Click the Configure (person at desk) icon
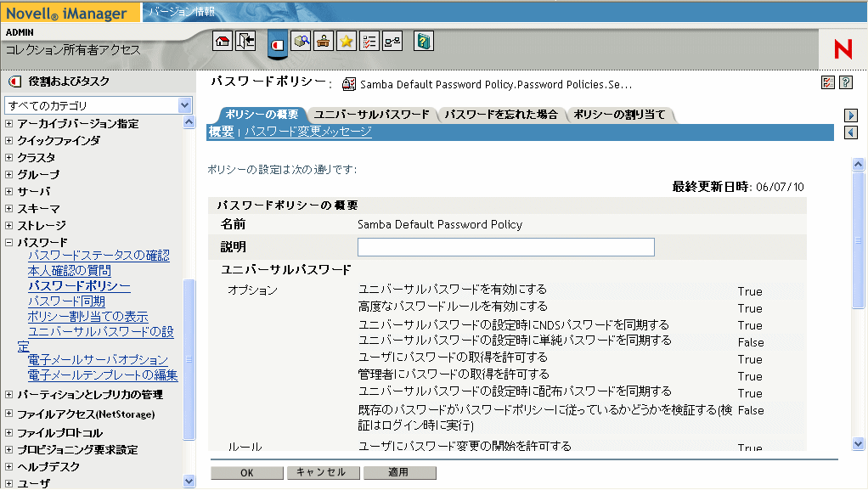The width and height of the screenshot is (868, 490). (324, 41)
